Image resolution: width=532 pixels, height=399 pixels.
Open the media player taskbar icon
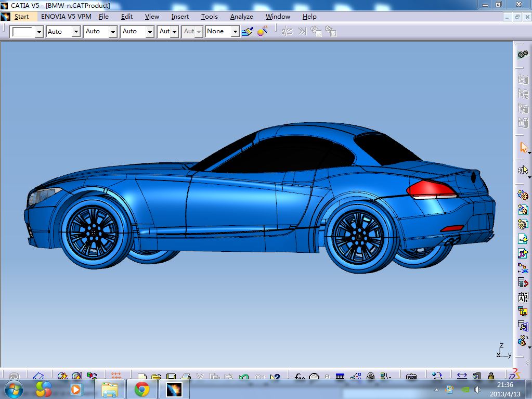click(75, 389)
